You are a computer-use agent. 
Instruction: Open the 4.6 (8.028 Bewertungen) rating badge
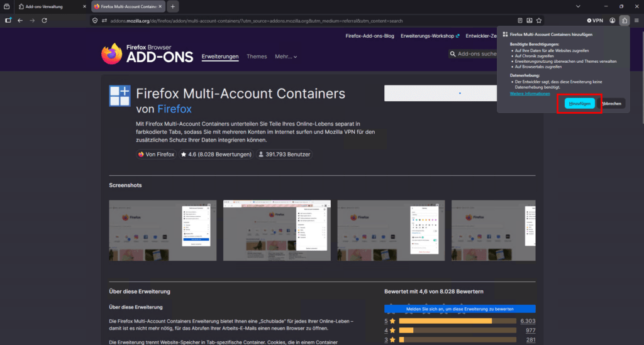216,154
